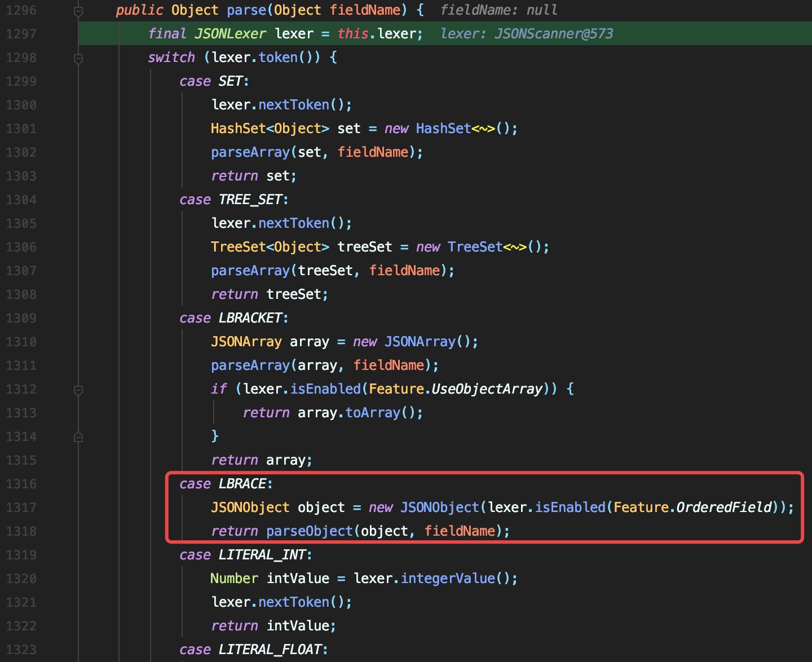Collapse the parse method fold on line 1296
Screen dimensions: 812x662
pyautogui.click(x=78, y=11)
